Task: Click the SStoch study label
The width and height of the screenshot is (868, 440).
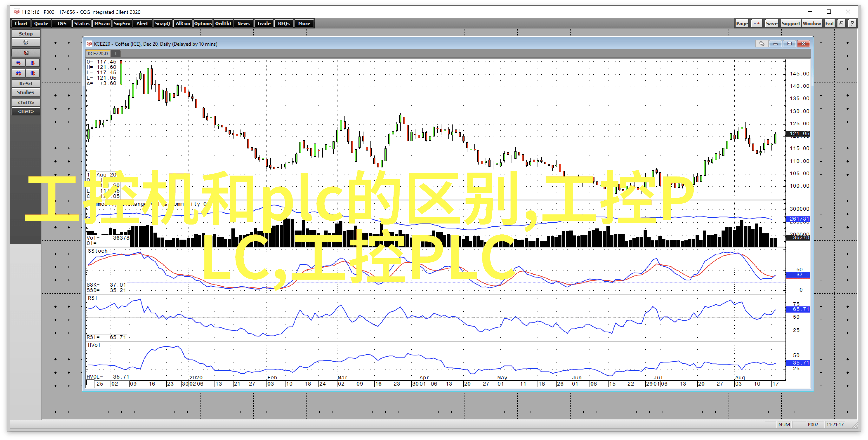Action: (97, 251)
